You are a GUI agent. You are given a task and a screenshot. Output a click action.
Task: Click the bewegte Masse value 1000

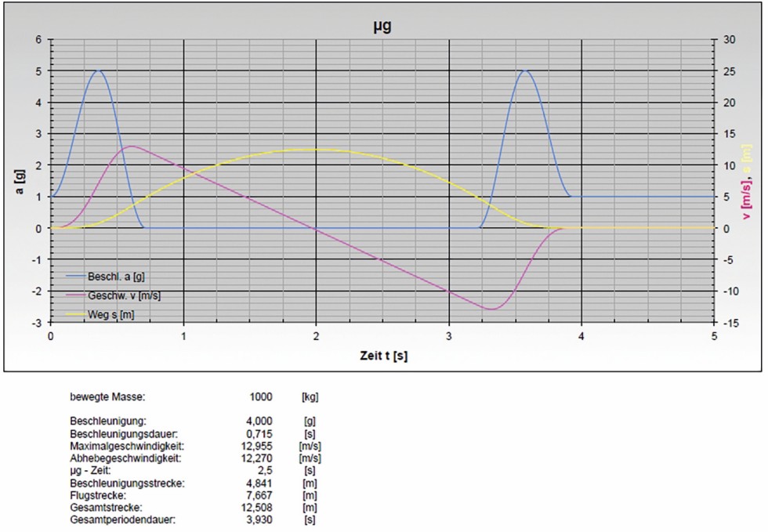click(x=261, y=397)
